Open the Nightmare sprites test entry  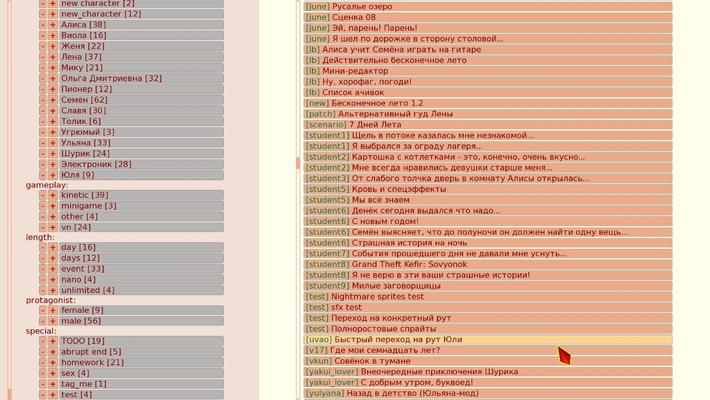488,297
